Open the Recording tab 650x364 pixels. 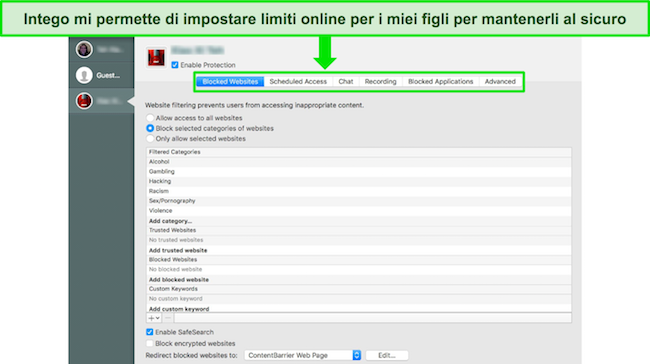(381, 82)
